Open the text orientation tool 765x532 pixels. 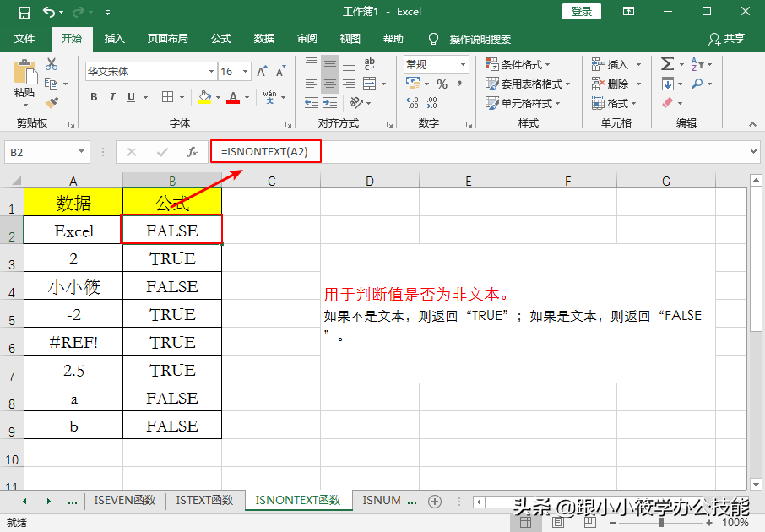pyautogui.click(x=356, y=102)
